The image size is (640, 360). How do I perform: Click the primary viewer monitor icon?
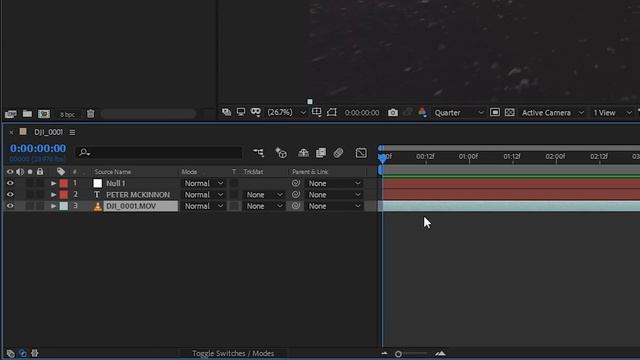(x=241, y=112)
